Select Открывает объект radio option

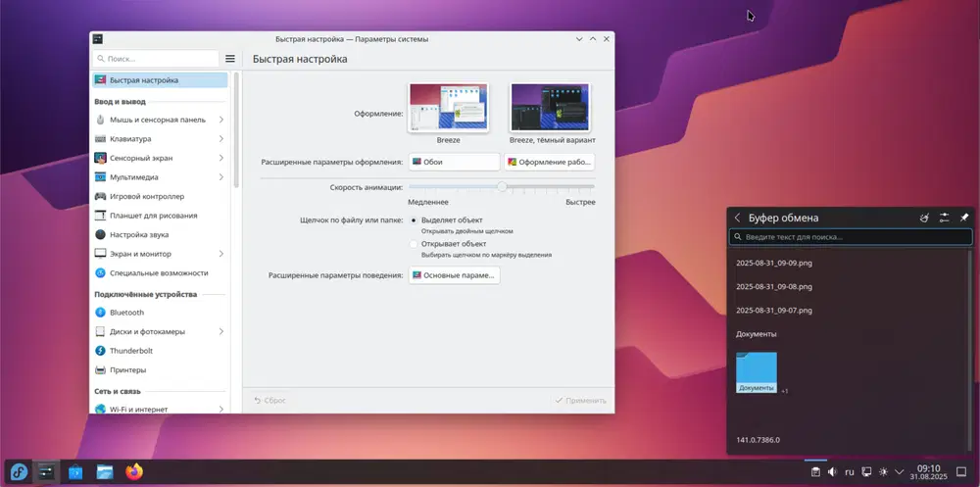pos(414,244)
